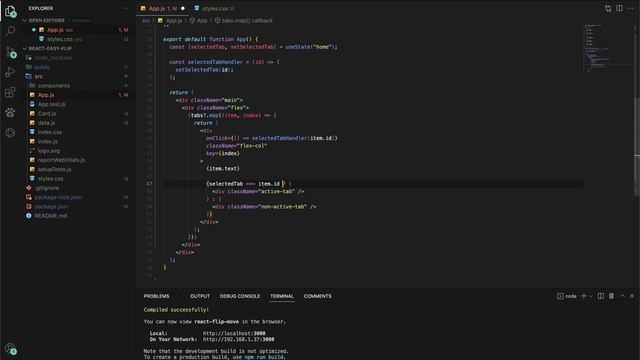Open the Output panel tab
This screenshot has height=360, width=640.
(200, 296)
